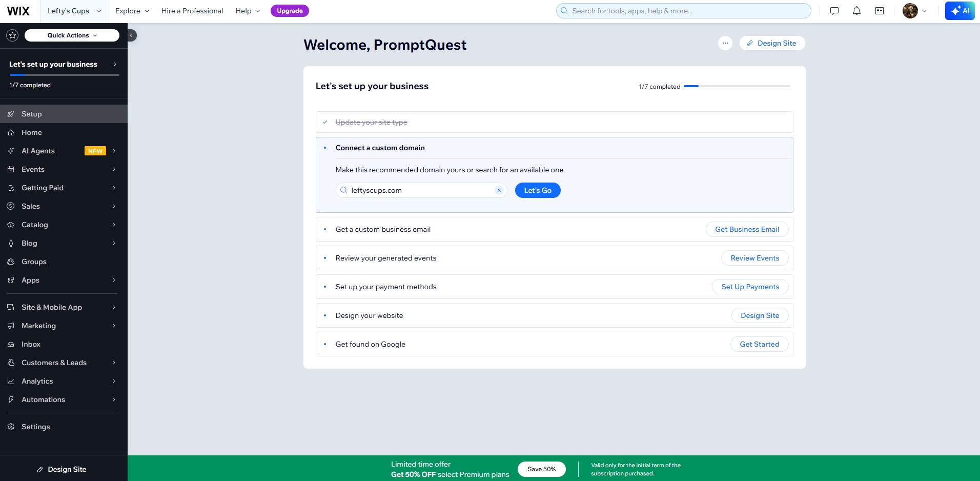Image resolution: width=980 pixels, height=481 pixels.
Task: Click the Let's Go button
Action: [537, 190]
